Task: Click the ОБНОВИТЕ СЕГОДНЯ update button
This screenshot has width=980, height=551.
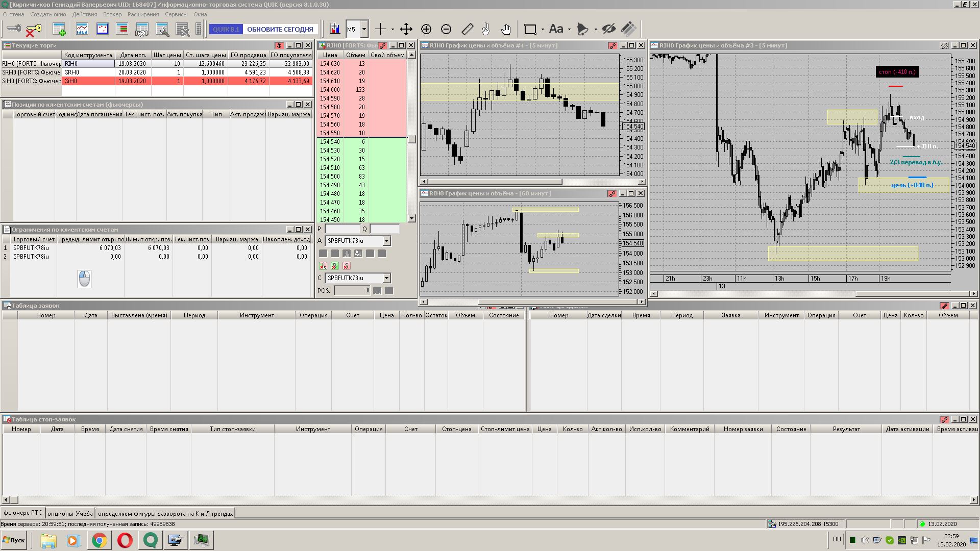Action: 280,29
